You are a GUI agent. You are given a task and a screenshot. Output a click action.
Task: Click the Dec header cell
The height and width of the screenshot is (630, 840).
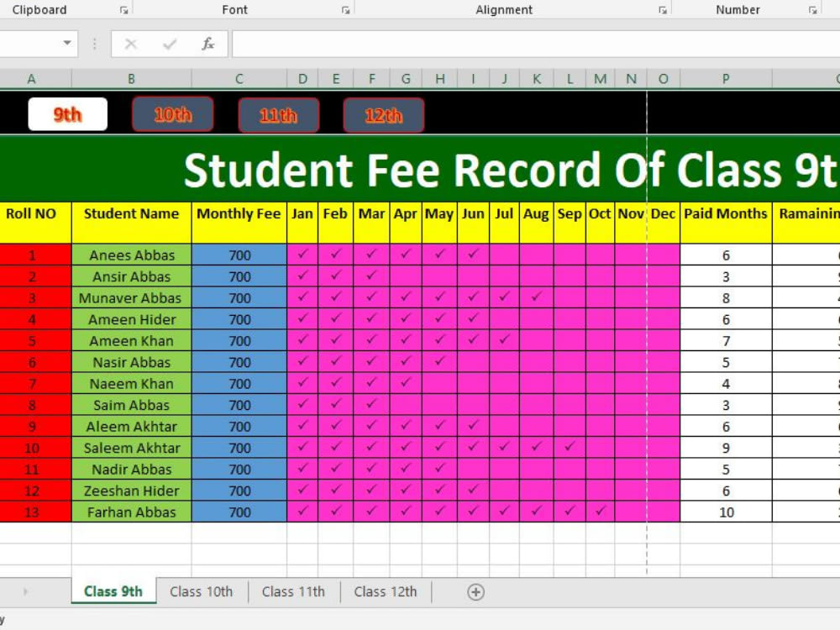tap(664, 223)
